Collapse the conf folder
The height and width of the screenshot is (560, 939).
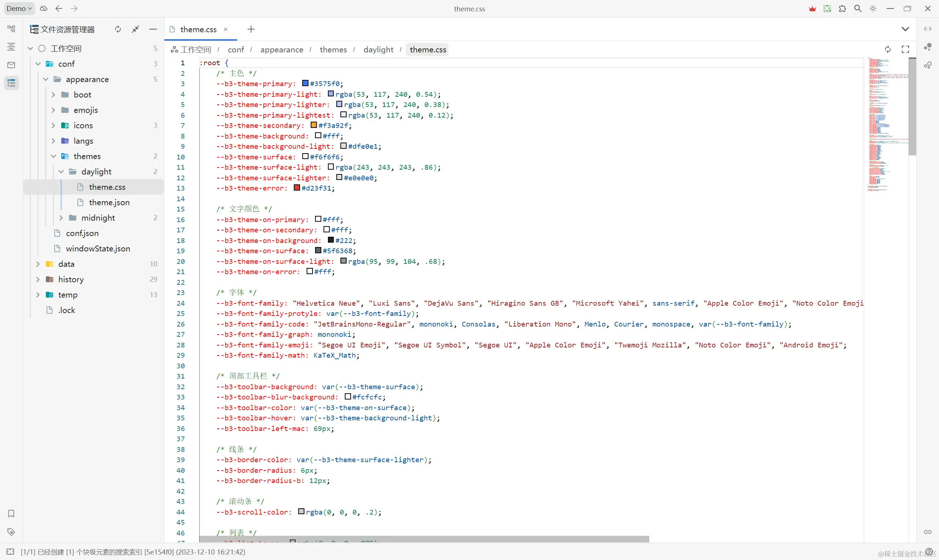coord(38,64)
